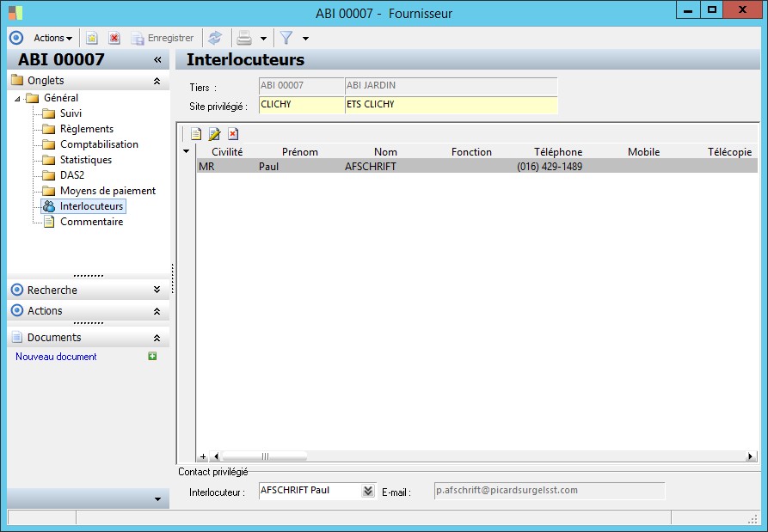Select the Général folder
The height and width of the screenshot is (532, 768).
(61, 98)
